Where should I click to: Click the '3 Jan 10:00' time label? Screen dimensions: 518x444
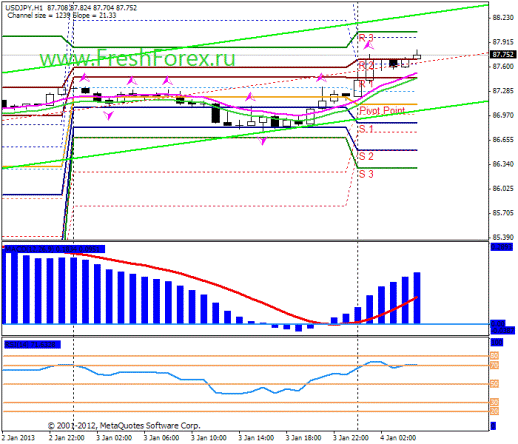click(x=209, y=438)
